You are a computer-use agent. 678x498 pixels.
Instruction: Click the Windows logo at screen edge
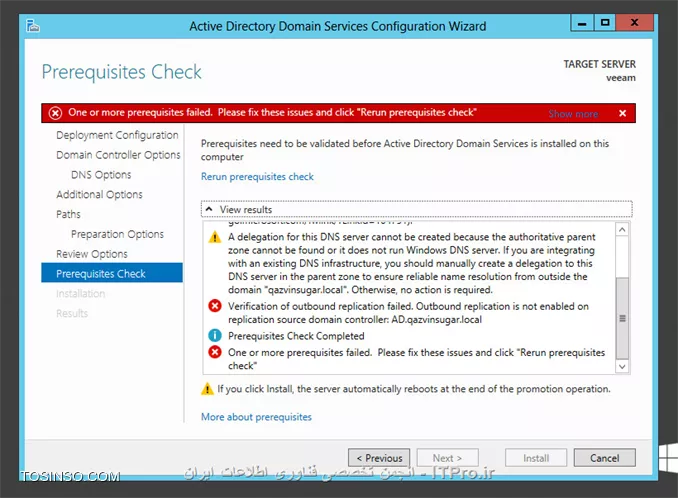click(668, 458)
